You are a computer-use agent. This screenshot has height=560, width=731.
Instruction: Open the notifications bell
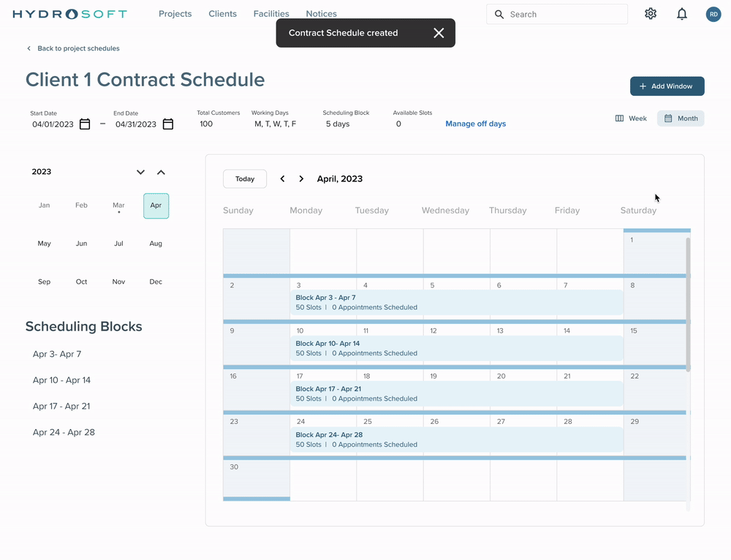pos(682,14)
